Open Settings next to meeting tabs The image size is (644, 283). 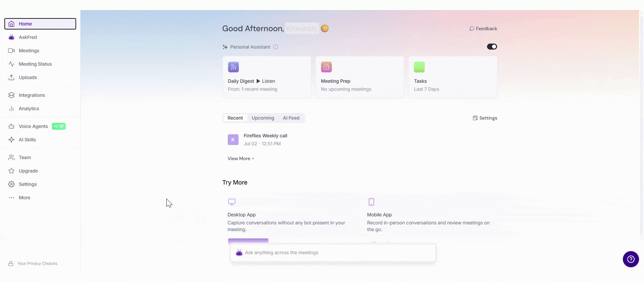pos(485,118)
